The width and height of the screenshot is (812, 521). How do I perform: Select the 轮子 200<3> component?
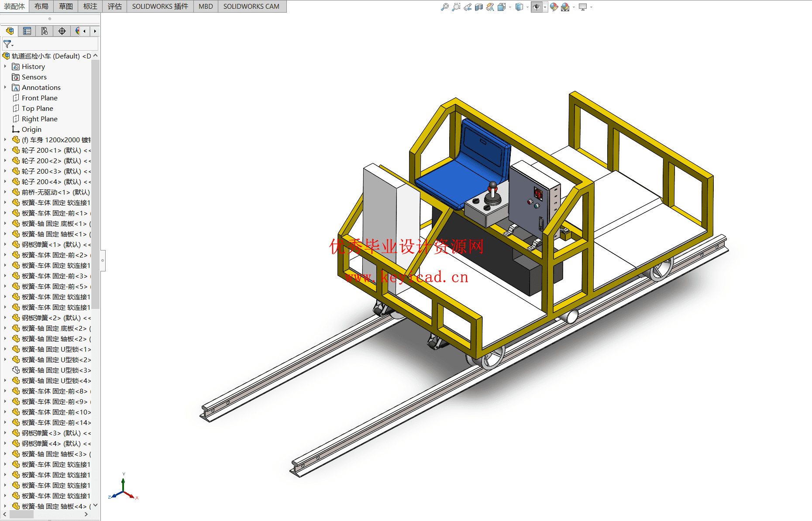[x=52, y=171]
